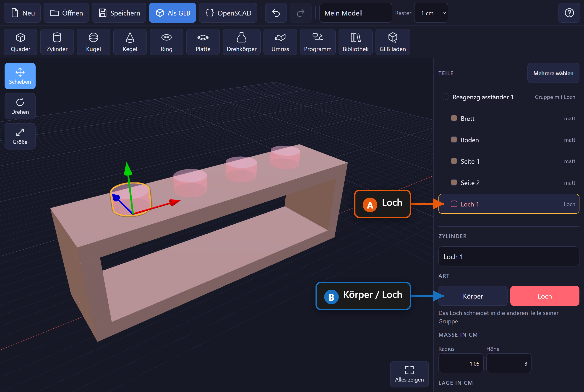This screenshot has width=584, height=392.
Task: Open the help question mark
Action: 569,13
